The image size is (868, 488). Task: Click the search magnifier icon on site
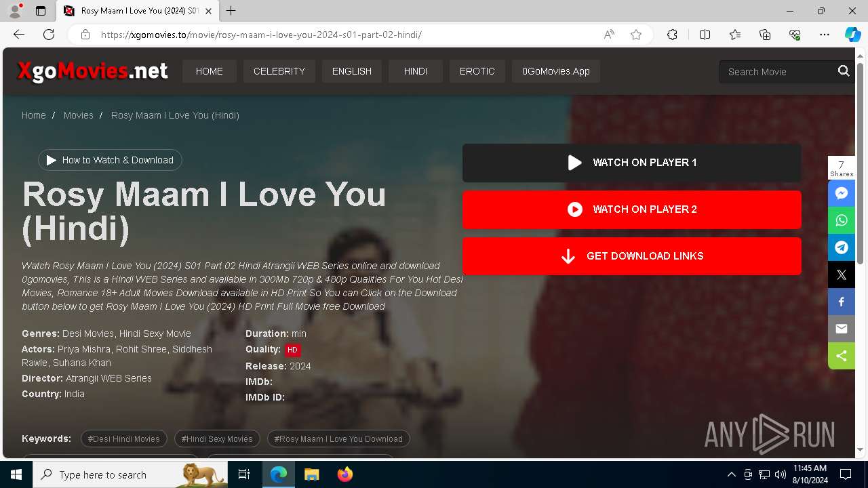coord(844,71)
